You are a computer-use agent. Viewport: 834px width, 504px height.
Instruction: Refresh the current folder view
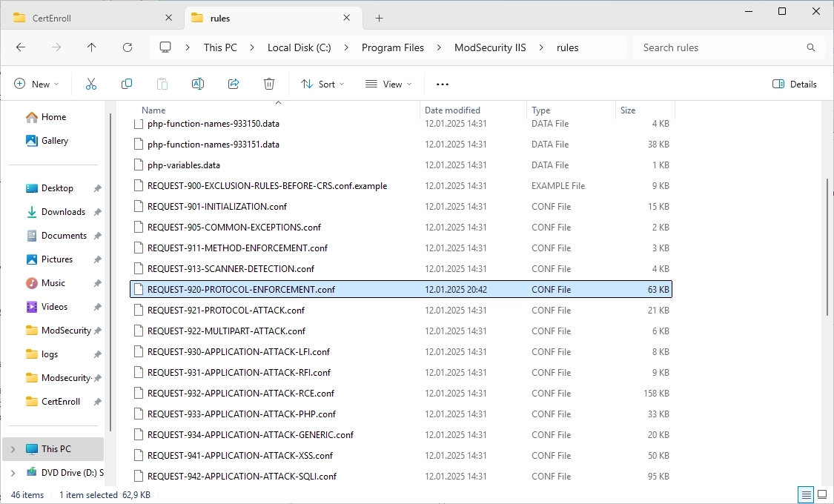(x=128, y=47)
